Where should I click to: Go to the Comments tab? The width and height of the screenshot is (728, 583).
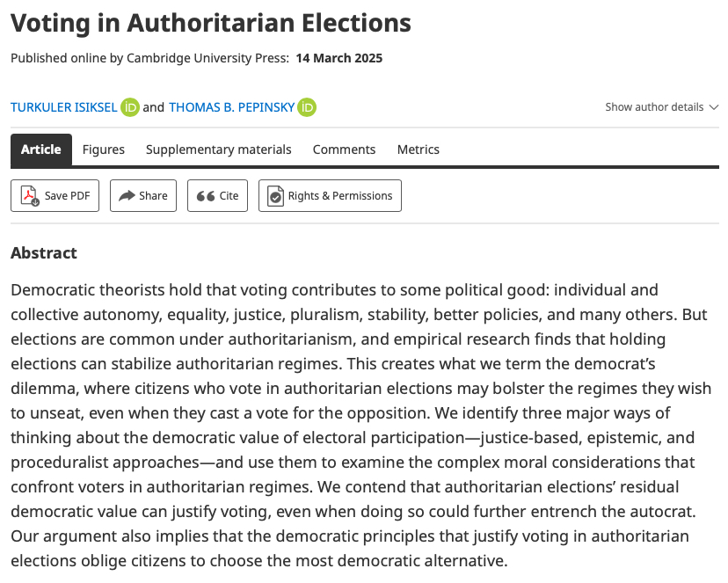(x=344, y=149)
